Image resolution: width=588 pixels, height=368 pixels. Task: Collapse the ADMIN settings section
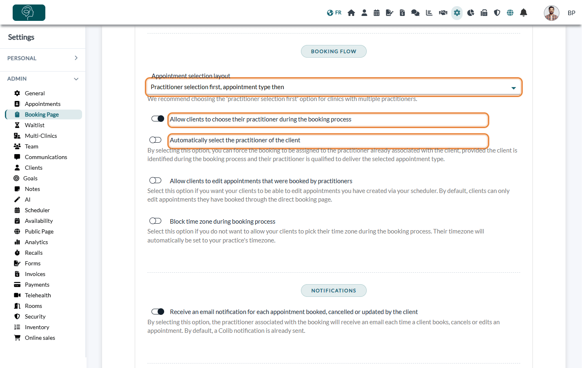pos(42,79)
